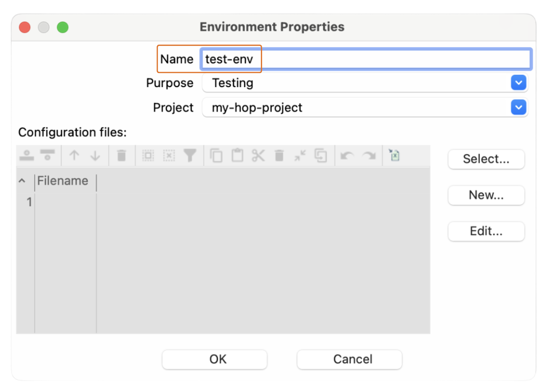Click the undo arrow icon
The image size is (548, 392).
click(x=348, y=155)
